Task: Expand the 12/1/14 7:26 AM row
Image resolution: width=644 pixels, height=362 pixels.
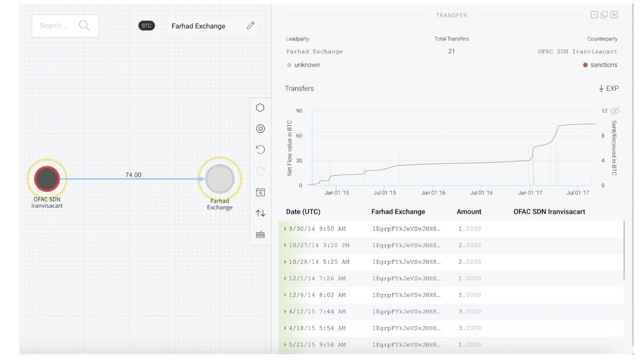Action: tap(285, 279)
